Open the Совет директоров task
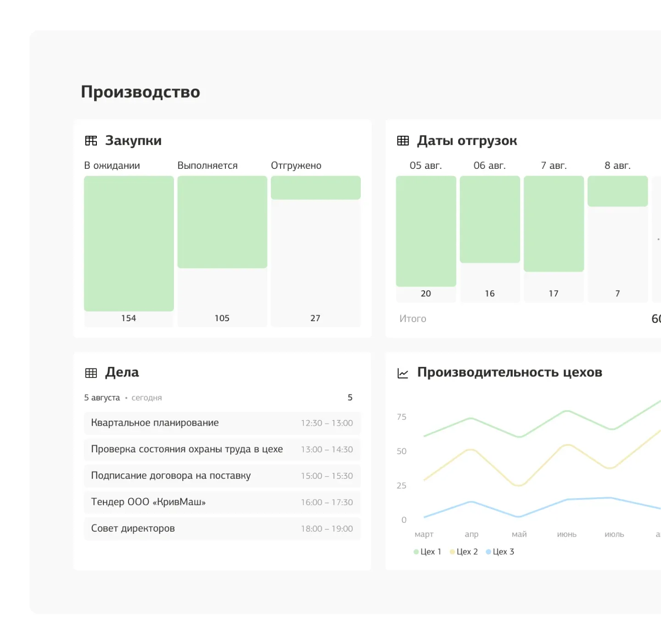Viewport: 661px width, 644px height. coord(222,528)
